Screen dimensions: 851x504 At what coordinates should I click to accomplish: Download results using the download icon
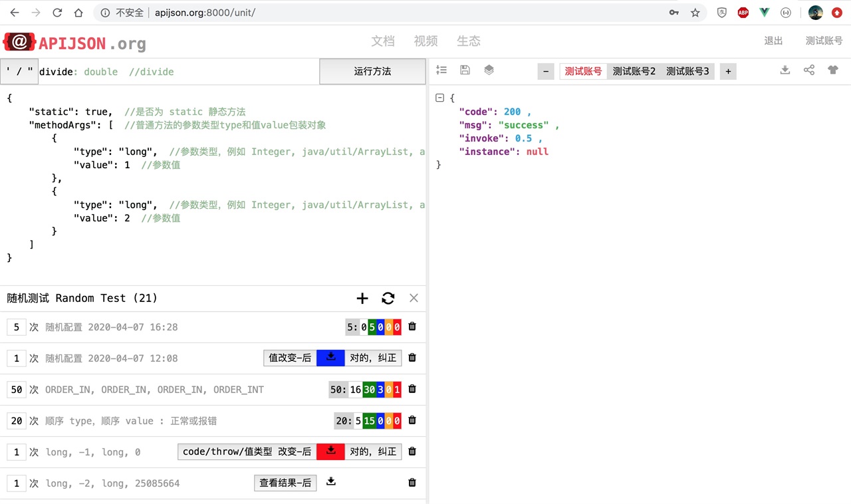tap(785, 70)
